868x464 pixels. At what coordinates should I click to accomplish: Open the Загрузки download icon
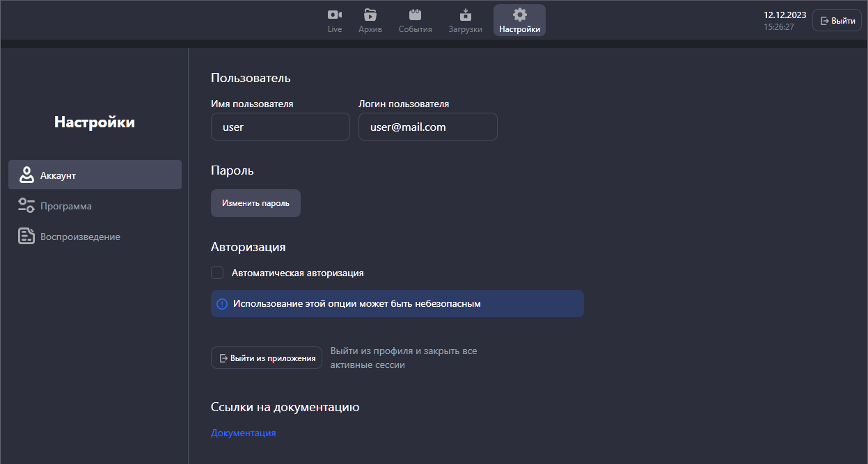[466, 15]
